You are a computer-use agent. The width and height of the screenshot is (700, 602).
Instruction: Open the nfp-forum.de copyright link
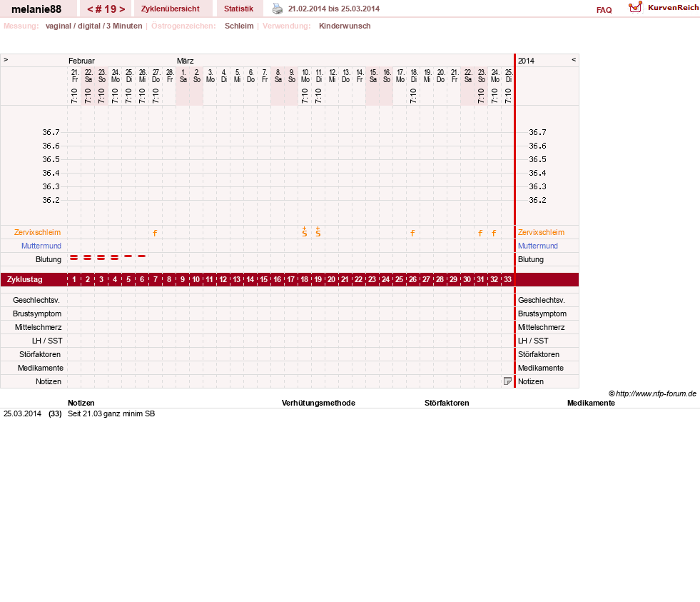(652, 393)
